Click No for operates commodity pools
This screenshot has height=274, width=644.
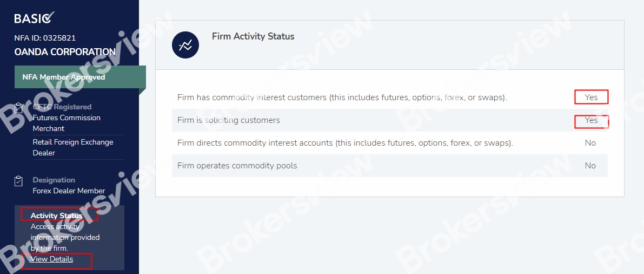point(590,166)
